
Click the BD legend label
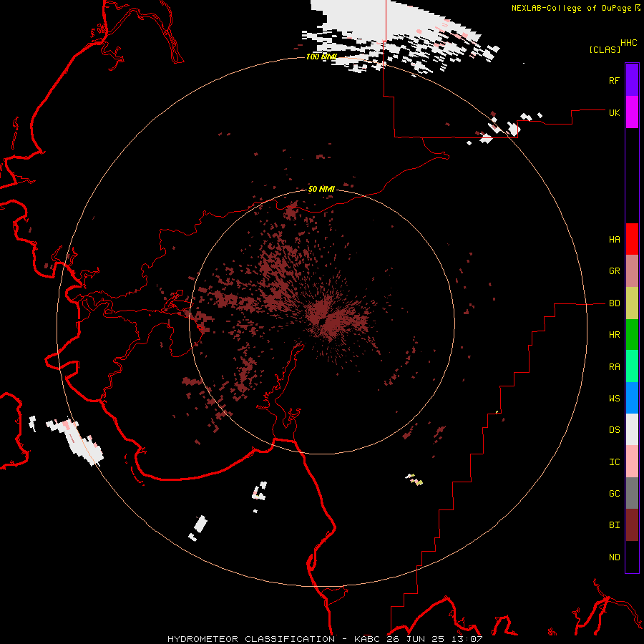pyautogui.click(x=614, y=303)
